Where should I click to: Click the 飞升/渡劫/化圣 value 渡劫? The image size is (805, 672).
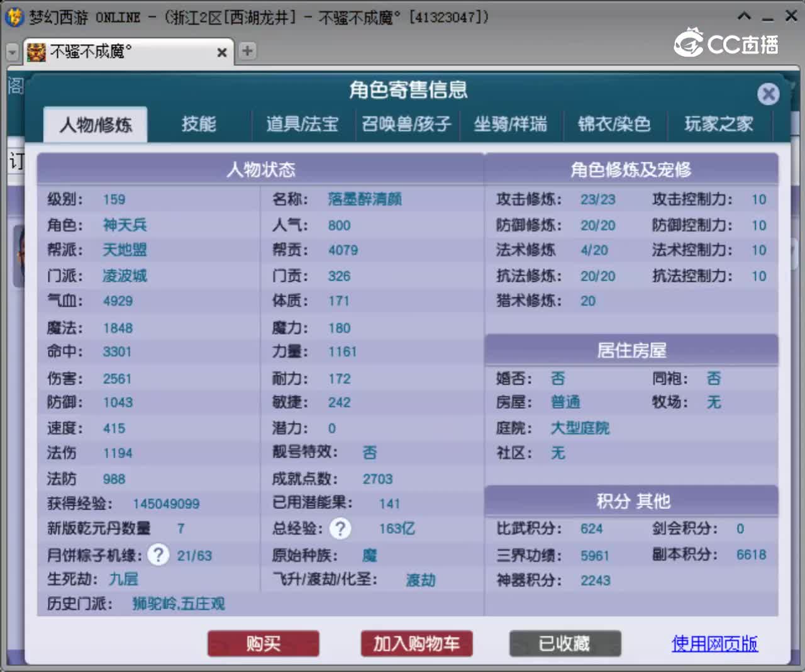coord(421,580)
